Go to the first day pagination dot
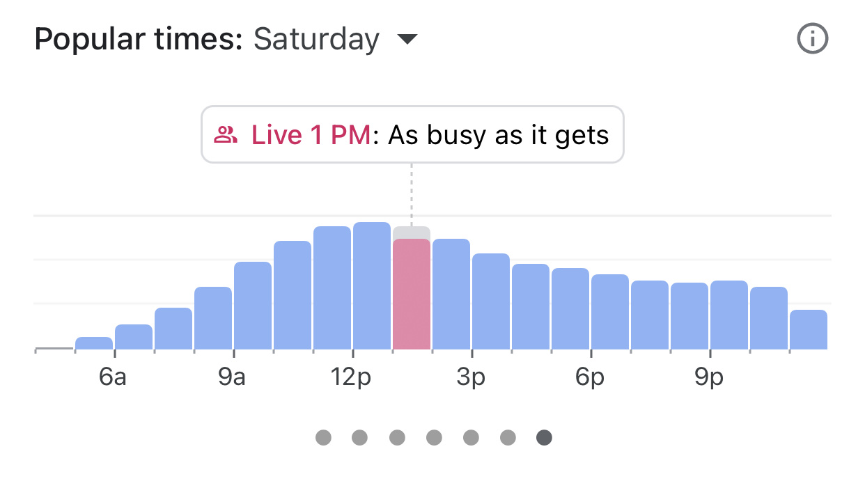 pos(323,437)
